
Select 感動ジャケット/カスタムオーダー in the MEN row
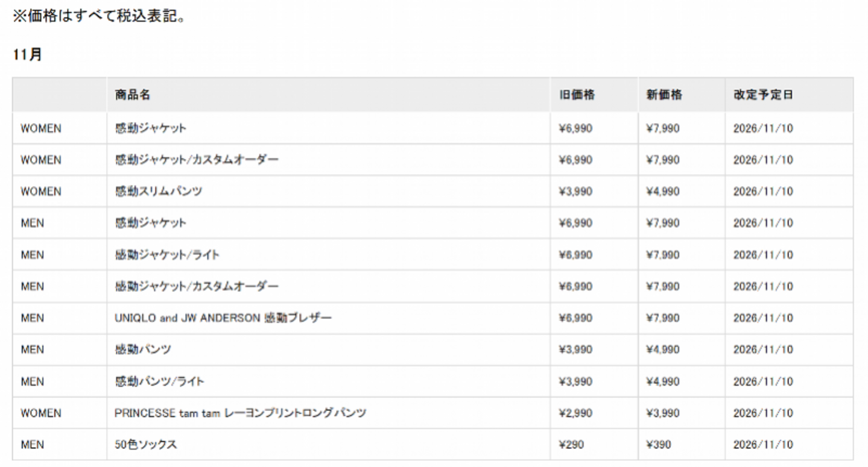point(197,286)
